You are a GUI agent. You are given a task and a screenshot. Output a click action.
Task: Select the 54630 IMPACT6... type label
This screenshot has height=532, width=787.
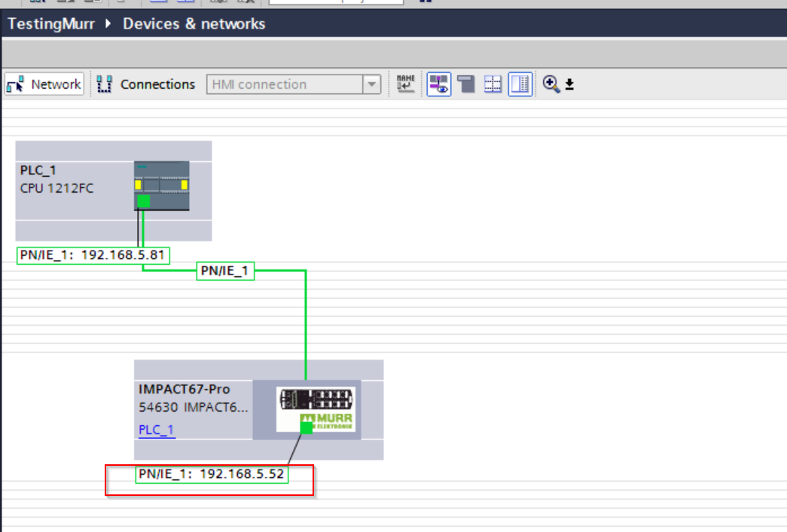point(194,406)
